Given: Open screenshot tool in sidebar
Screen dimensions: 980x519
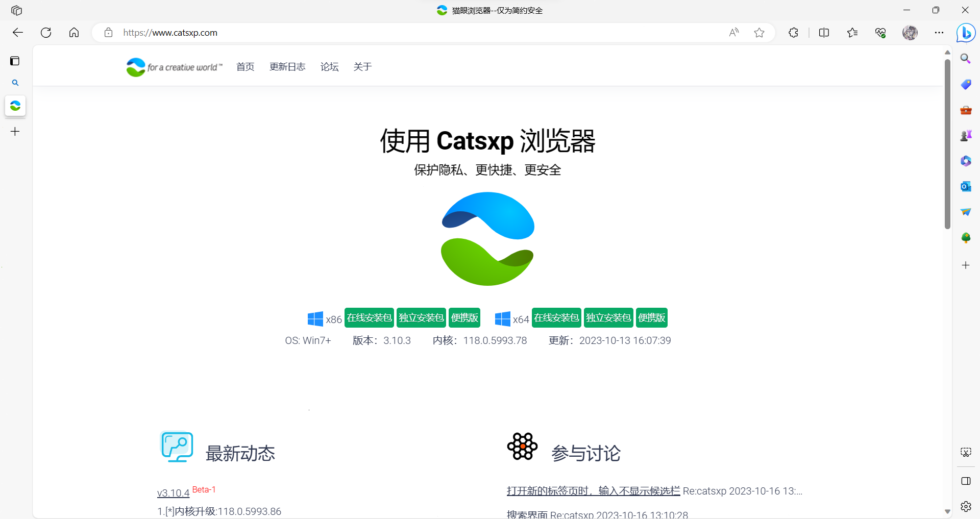Looking at the screenshot, I should 966,452.
